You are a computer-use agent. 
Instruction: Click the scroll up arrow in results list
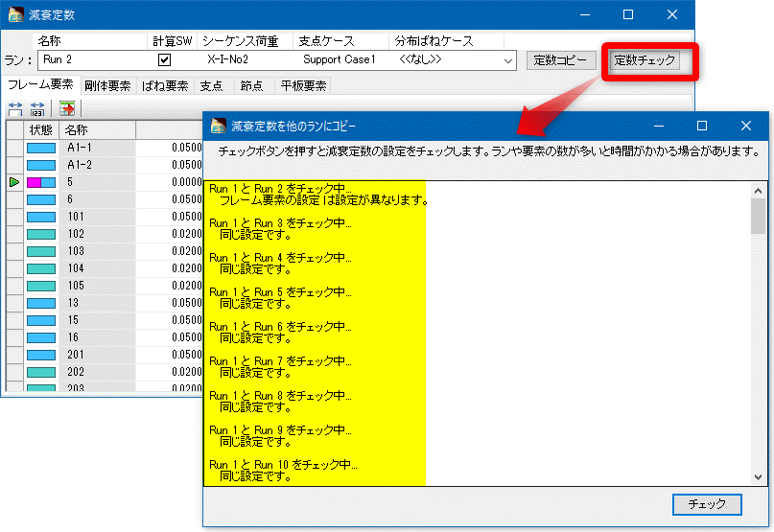click(x=759, y=191)
